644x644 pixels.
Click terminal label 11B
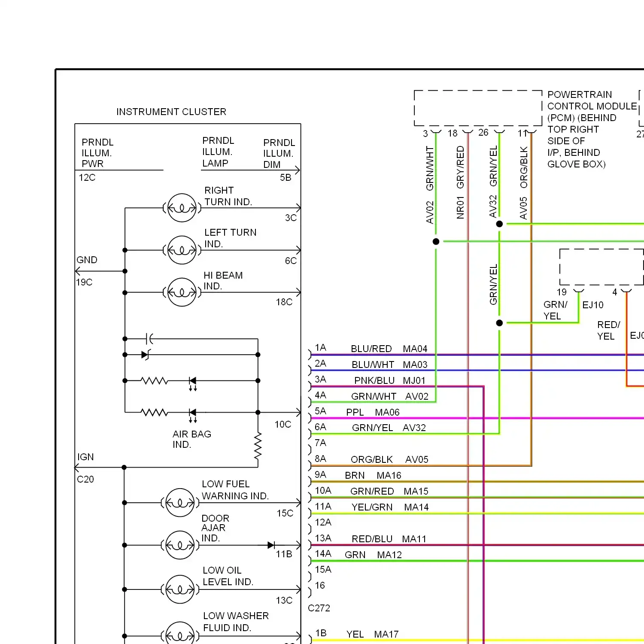coord(284,554)
